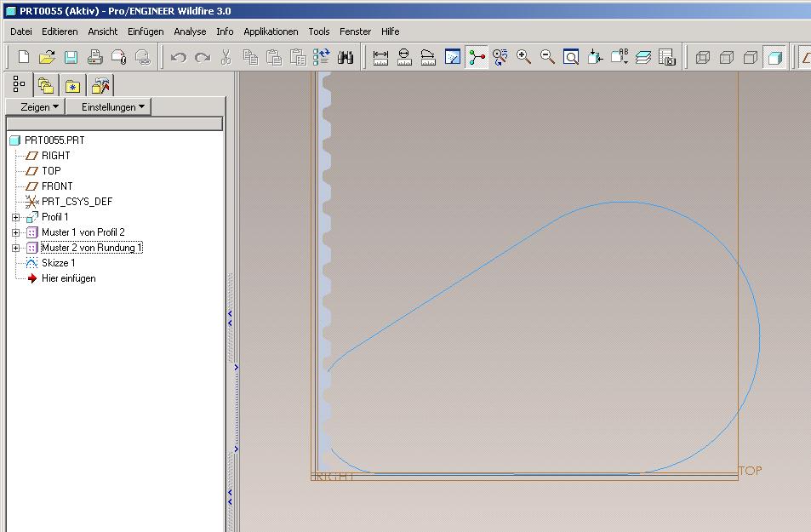Image resolution: width=811 pixels, height=532 pixels.
Task: Save the part with the floppy disk icon
Action: pyautogui.click(x=71, y=57)
